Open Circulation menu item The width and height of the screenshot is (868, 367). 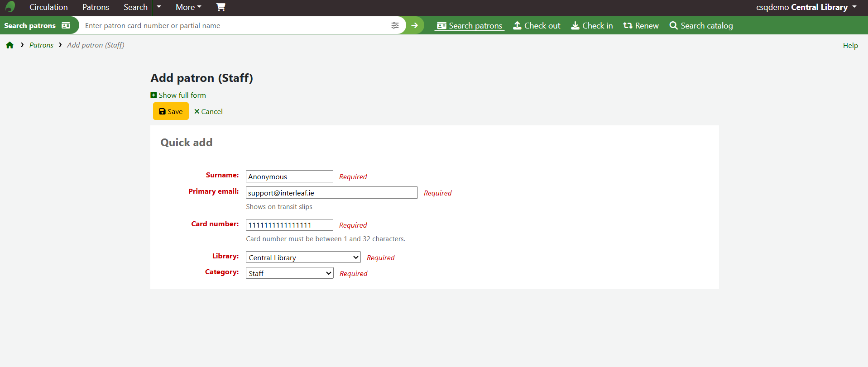click(x=48, y=7)
